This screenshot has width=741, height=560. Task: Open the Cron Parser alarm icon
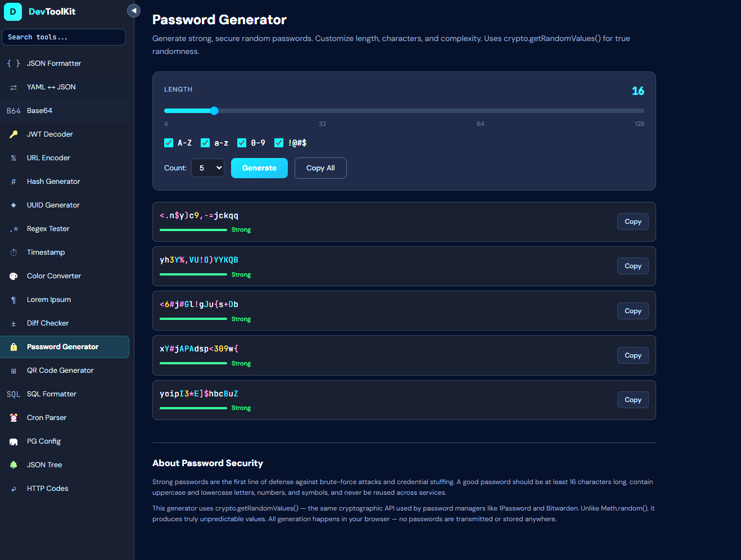click(13, 417)
